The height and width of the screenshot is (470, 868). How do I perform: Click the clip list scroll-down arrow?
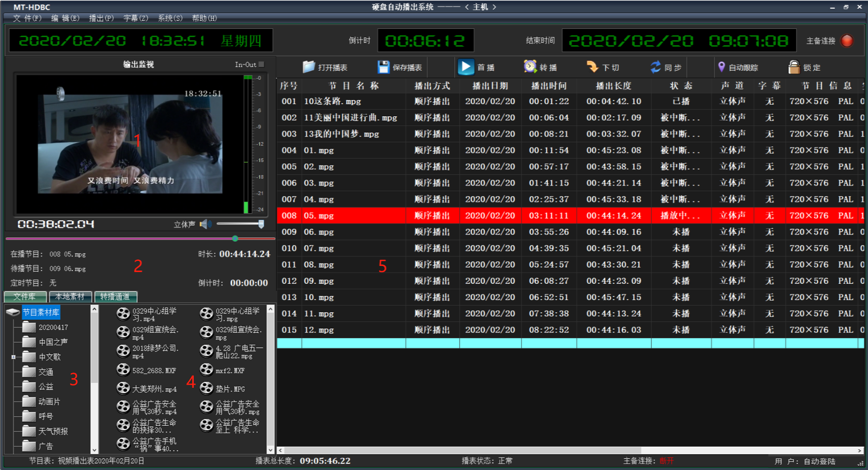270,450
